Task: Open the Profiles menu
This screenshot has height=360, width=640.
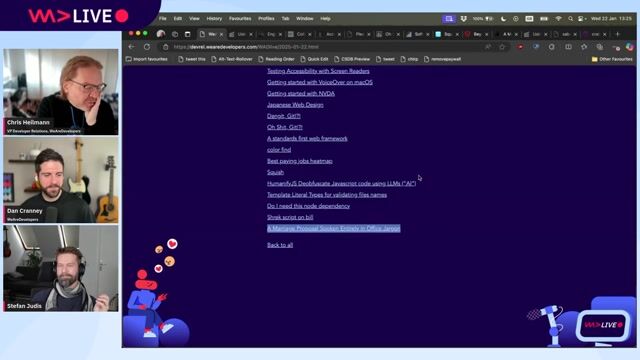Action: 266,19
